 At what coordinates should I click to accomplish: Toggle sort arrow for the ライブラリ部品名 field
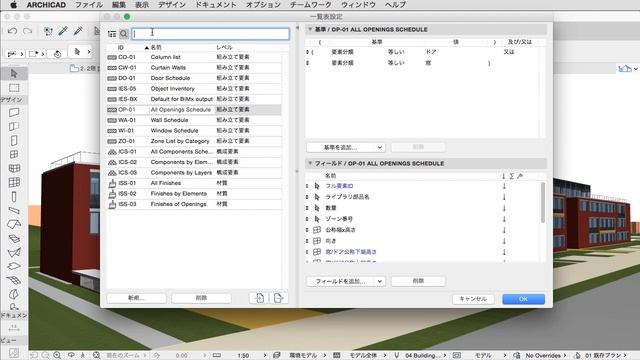(x=504, y=197)
